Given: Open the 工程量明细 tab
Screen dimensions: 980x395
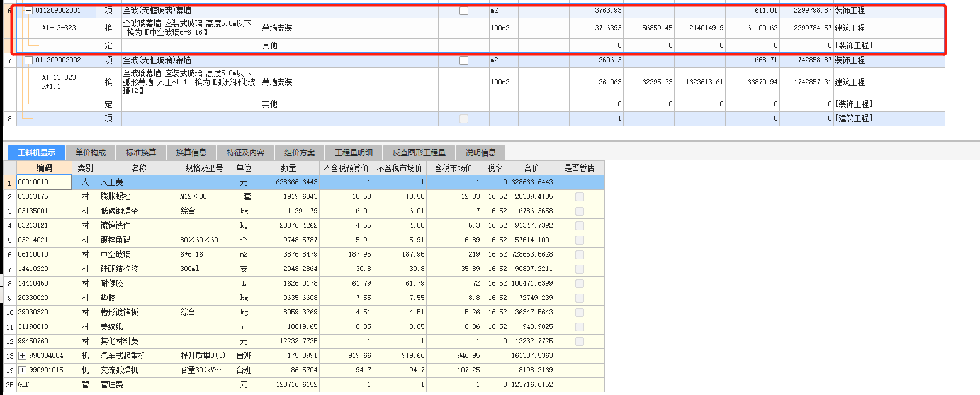Looking at the screenshot, I should pos(354,153).
